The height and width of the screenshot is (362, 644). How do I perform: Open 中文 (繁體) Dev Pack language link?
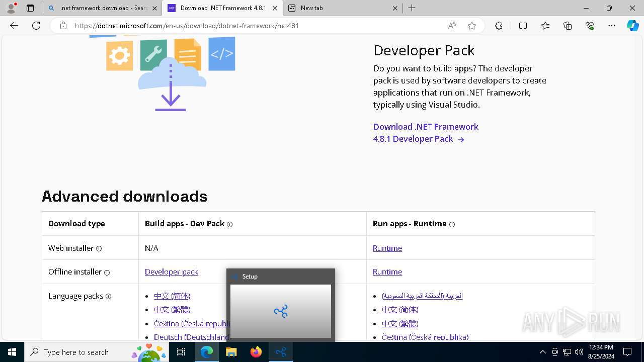[x=172, y=310]
